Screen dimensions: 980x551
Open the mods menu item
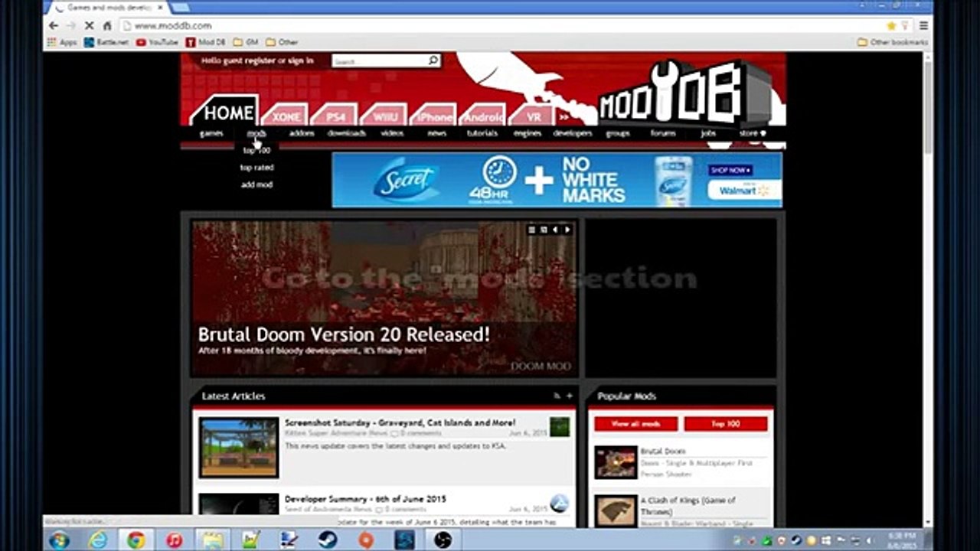click(256, 133)
